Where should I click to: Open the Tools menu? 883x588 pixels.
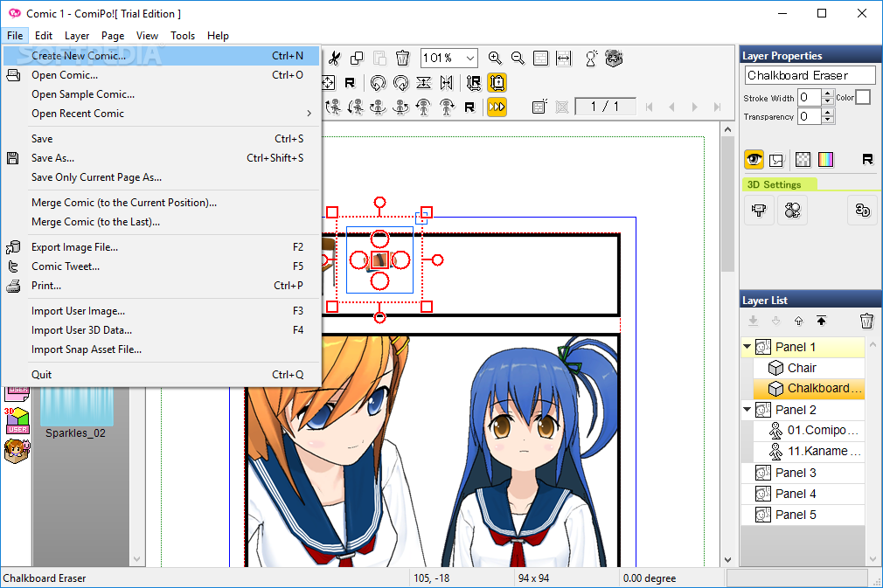183,36
